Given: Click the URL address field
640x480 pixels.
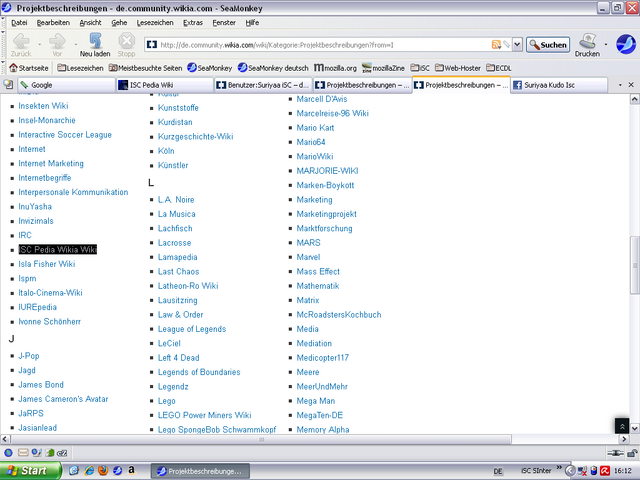Looking at the screenshot, I should pos(318,45).
